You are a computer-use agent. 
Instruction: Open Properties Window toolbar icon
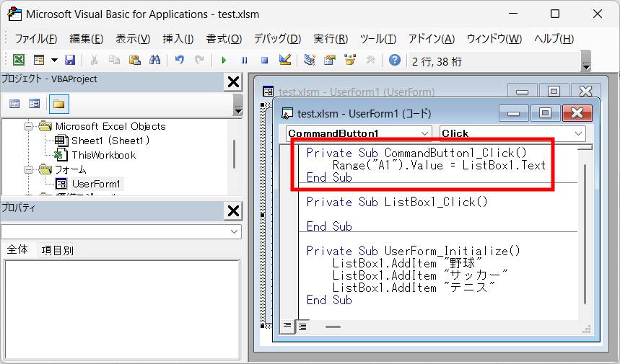point(329,60)
